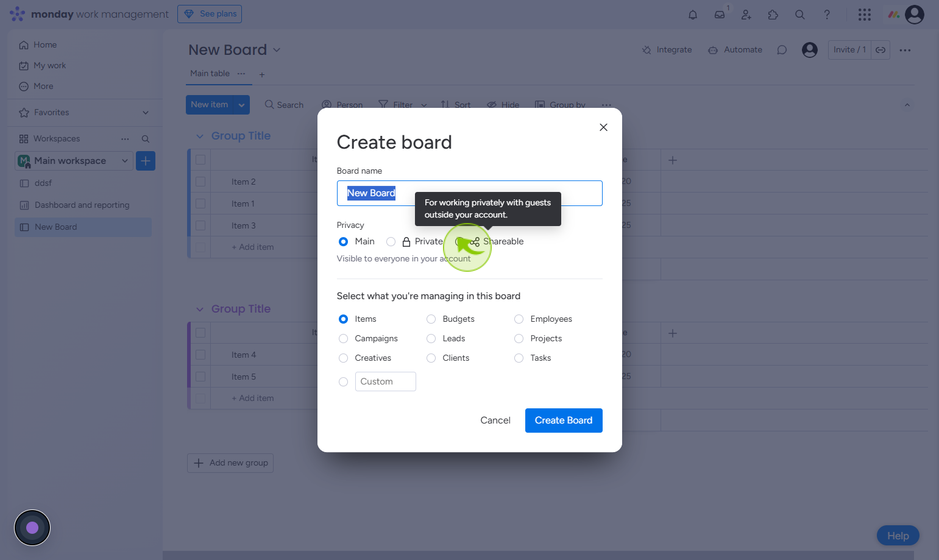939x560 pixels.
Task: Choose Creatives as board type
Action: 343,358
